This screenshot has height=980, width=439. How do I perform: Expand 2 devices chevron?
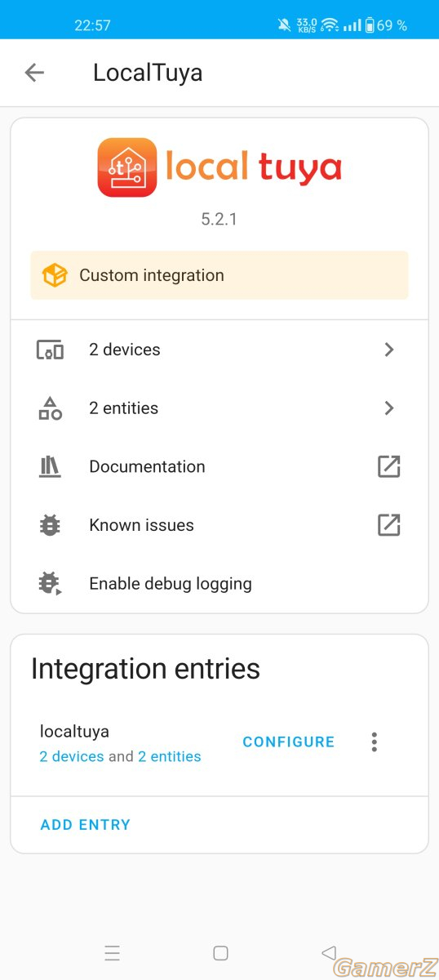pos(389,350)
